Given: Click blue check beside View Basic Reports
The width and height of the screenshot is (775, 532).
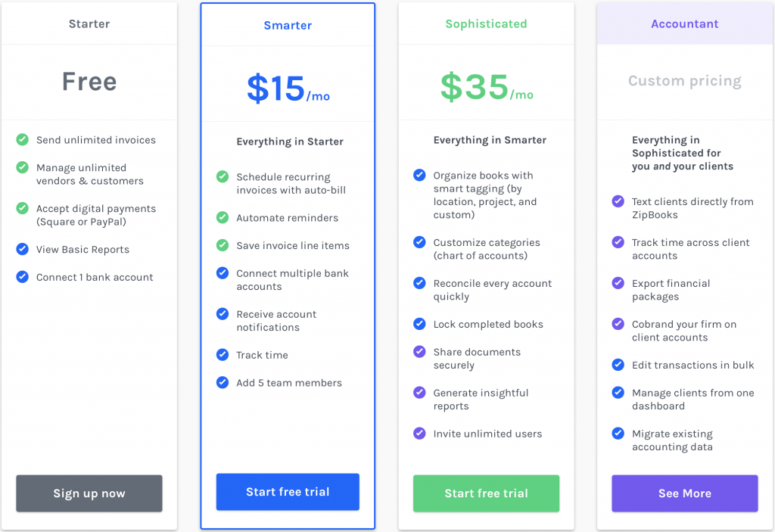Looking at the screenshot, I should [22, 249].
